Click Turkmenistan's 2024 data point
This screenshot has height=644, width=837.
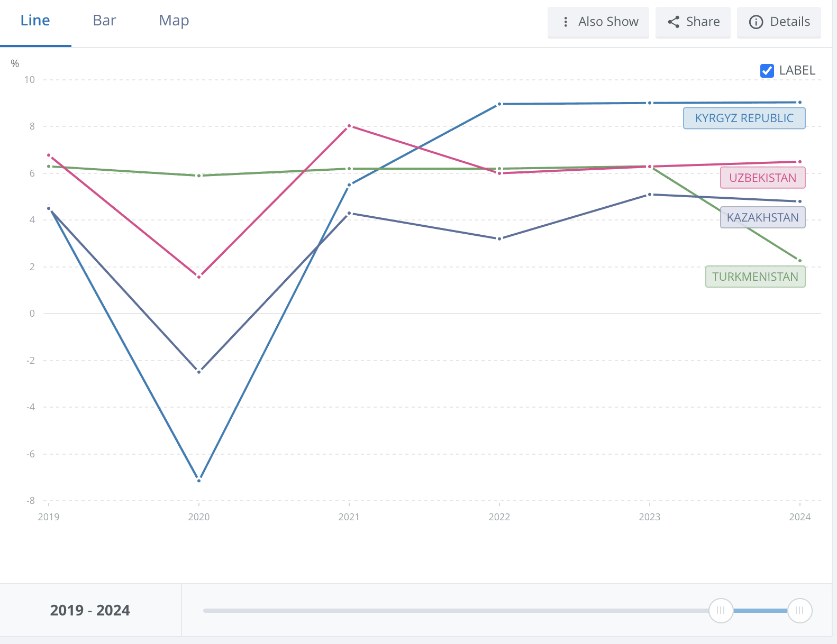799,261
